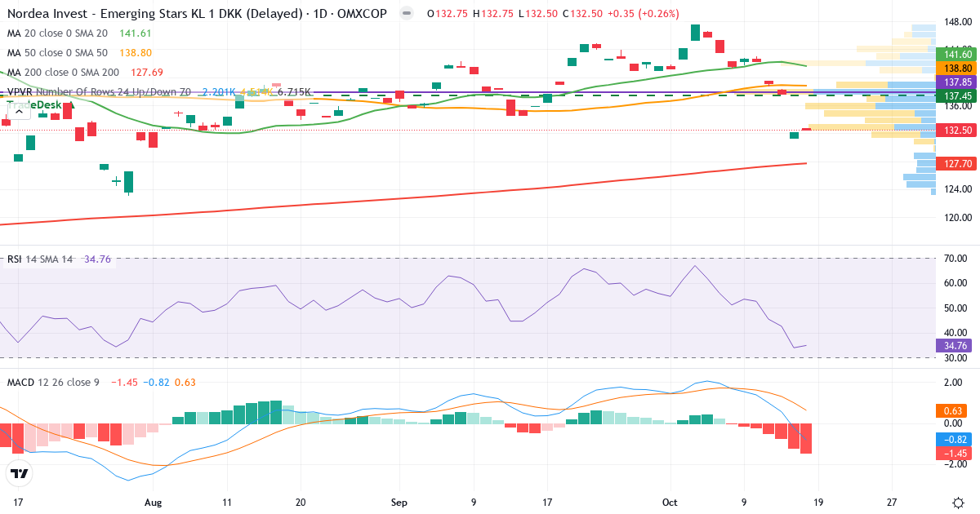Click the orange 138.80 price axis label
This screenshot has height=514, width=980.
tap(957, 69)
